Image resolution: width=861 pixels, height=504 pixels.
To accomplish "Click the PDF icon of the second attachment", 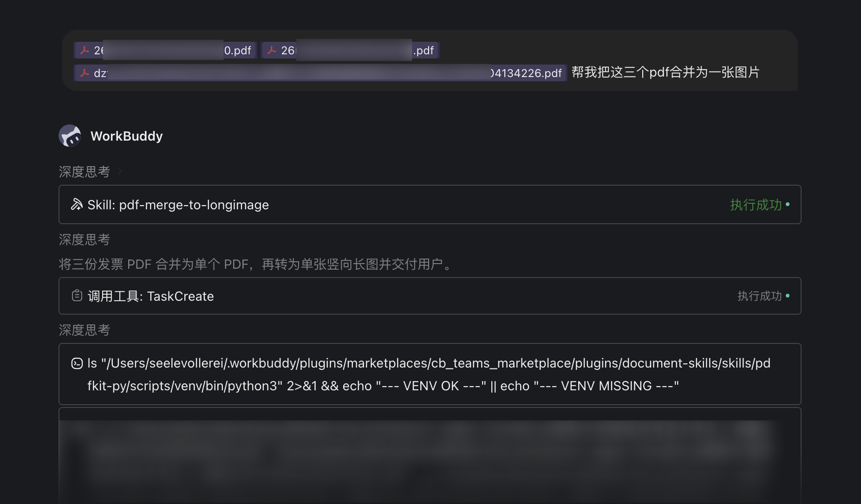I will pyautogui.click(x=272, y=50).
